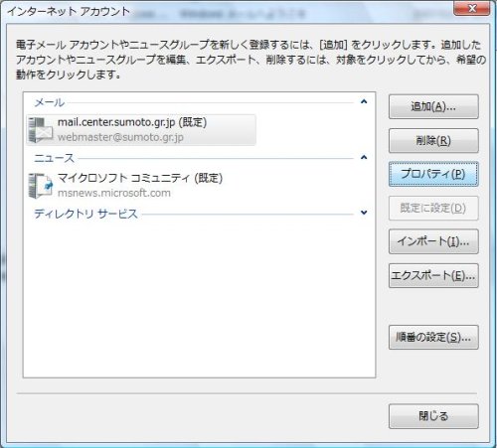This screenshot has width=497, height=448.
Task: Select the mail server account icon
Action: pyautogui.click(x=40, y=130)
